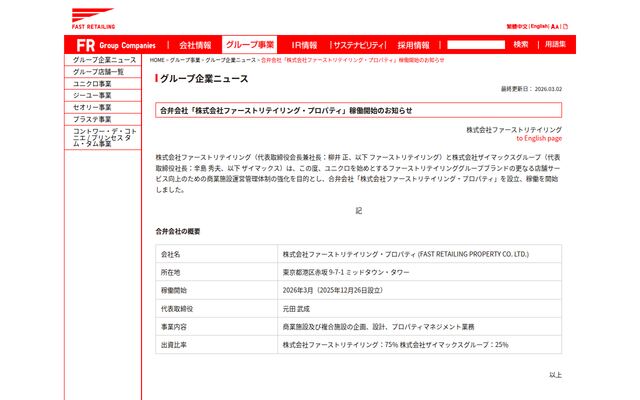Open the 用語集 glossary link

556,44
